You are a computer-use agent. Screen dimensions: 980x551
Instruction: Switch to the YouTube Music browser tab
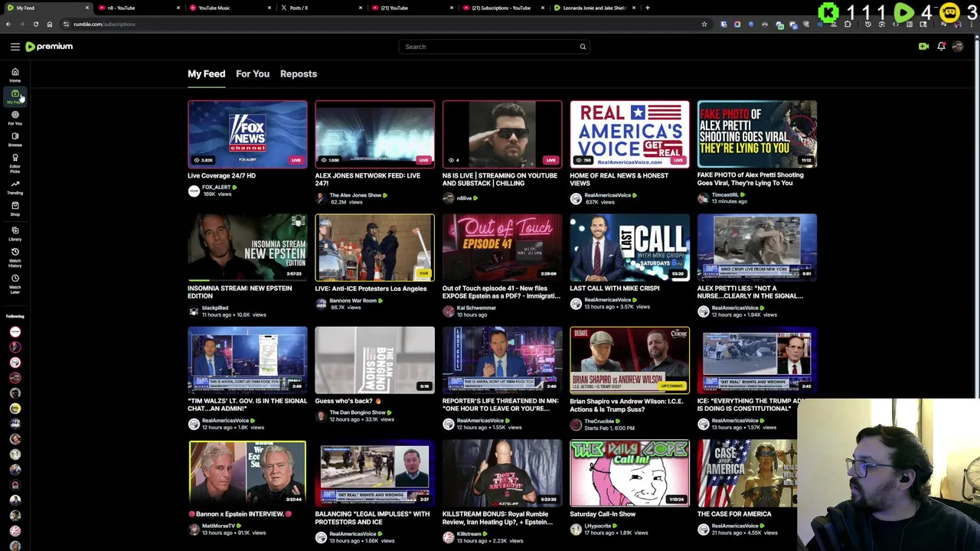(x=228, y=8)
